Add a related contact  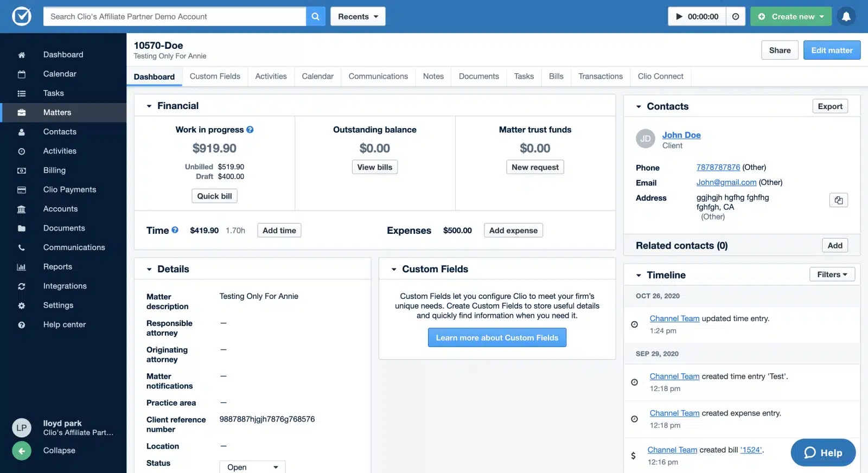tap(835, 246)
